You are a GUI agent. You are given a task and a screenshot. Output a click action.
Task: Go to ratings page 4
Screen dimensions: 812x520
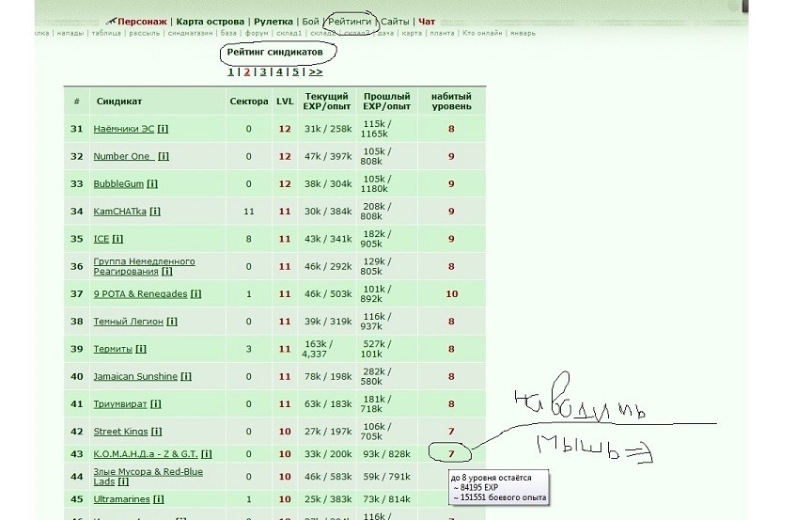point(279,72)
